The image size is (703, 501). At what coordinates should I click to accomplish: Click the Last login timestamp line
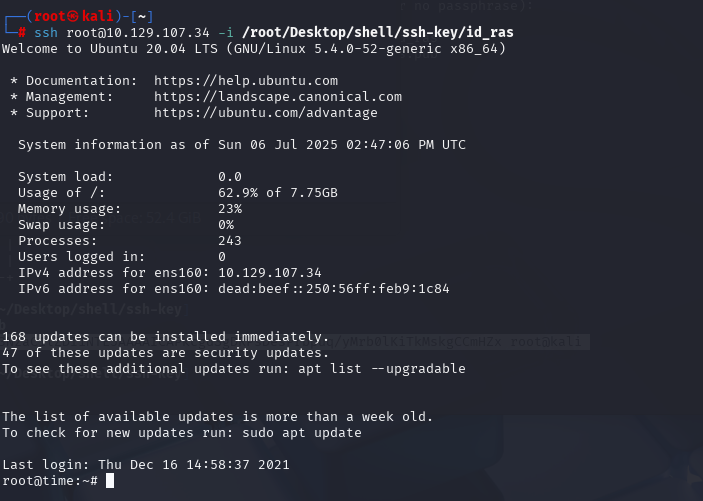(146, 465)
